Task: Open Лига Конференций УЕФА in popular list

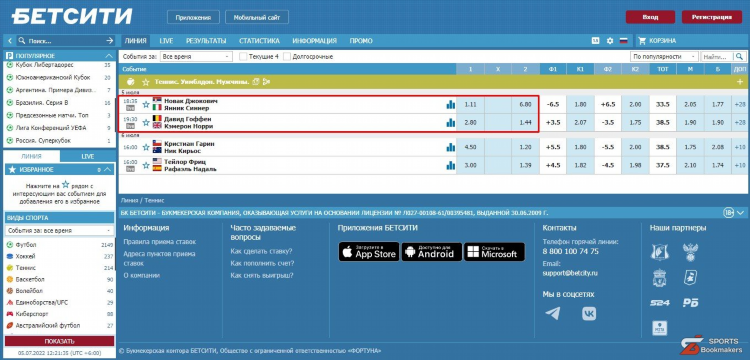Action: pos(60,128)
